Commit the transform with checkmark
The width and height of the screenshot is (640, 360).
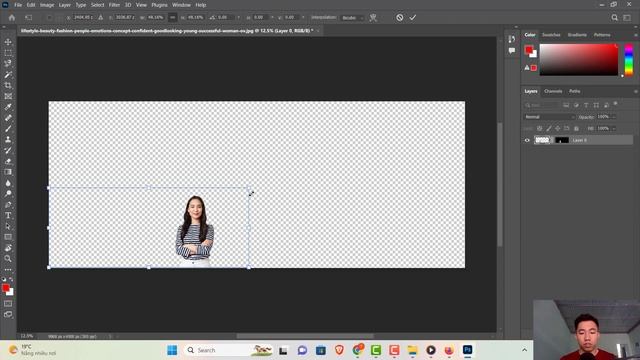(413, 18)
